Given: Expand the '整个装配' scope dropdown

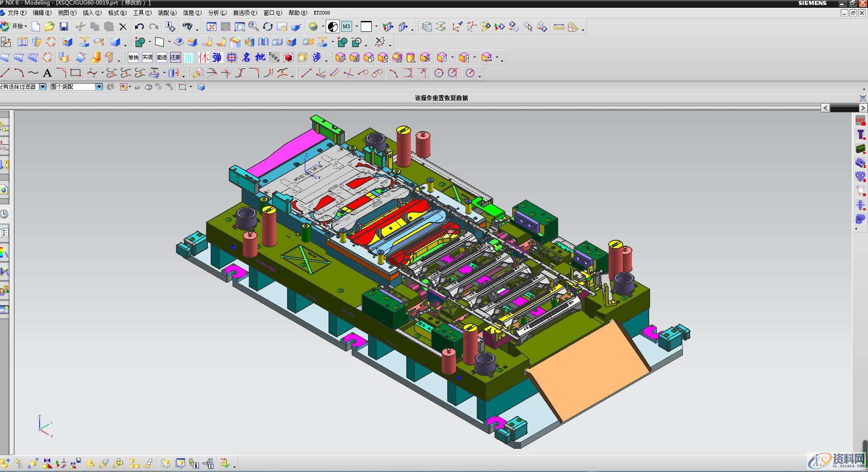Looking at the screenshot, I should (99, 87).
